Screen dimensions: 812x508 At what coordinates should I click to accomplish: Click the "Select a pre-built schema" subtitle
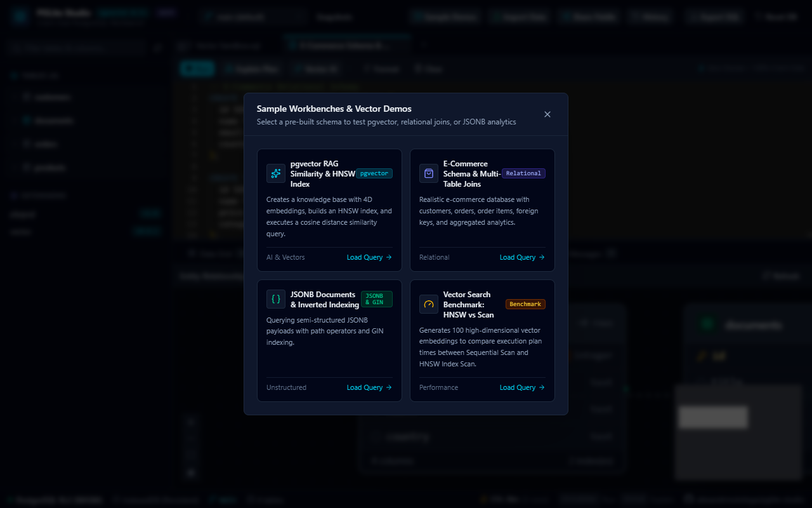386,122
